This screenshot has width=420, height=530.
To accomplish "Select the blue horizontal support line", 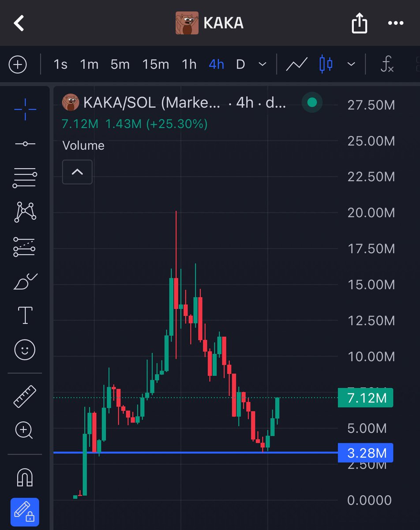I will (x=195, y=453).
